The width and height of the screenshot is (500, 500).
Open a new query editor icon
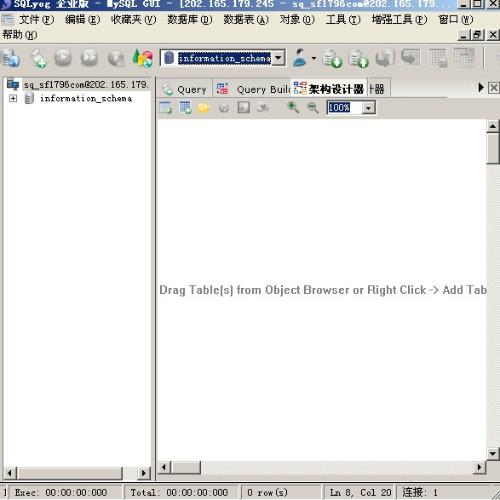click(x=39, y=59)
